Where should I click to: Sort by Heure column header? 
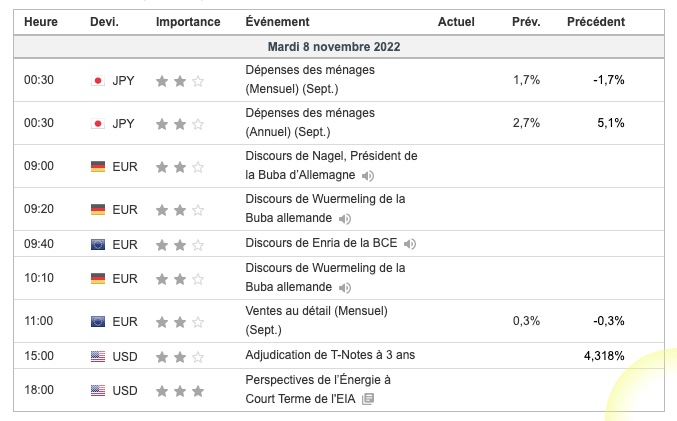point(41,22)
